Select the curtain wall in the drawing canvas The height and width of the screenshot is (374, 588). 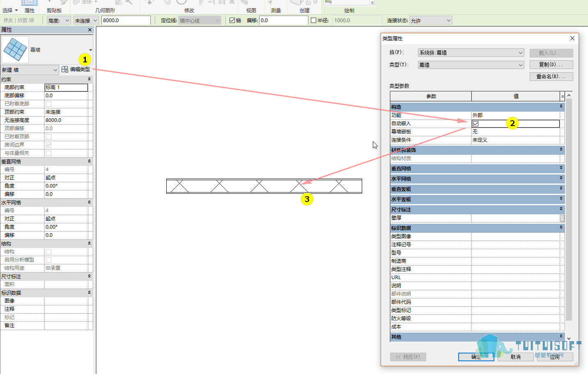coord(264,186)
